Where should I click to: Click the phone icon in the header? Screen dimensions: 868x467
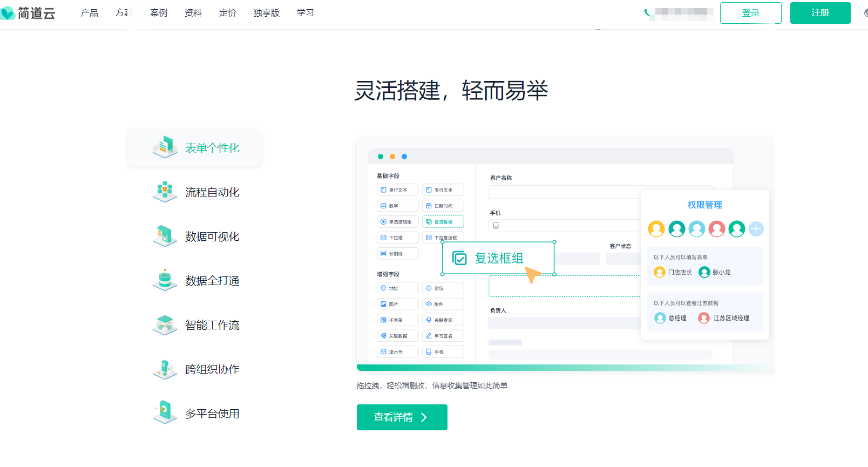[647, 13]
